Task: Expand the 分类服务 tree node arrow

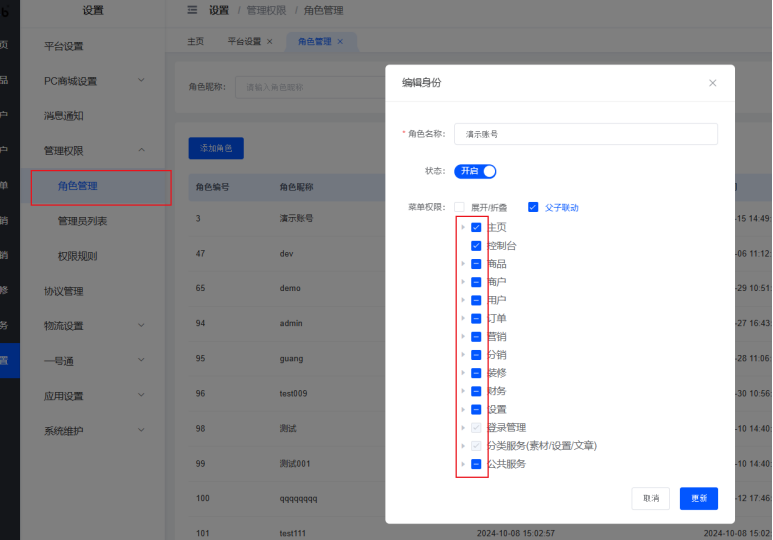Action: (463, 446)
